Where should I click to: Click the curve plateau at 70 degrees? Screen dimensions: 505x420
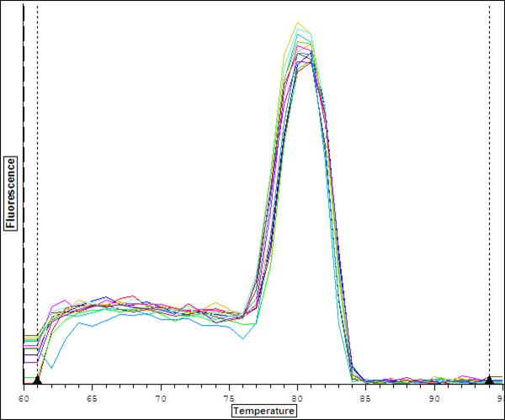(161, 310)
